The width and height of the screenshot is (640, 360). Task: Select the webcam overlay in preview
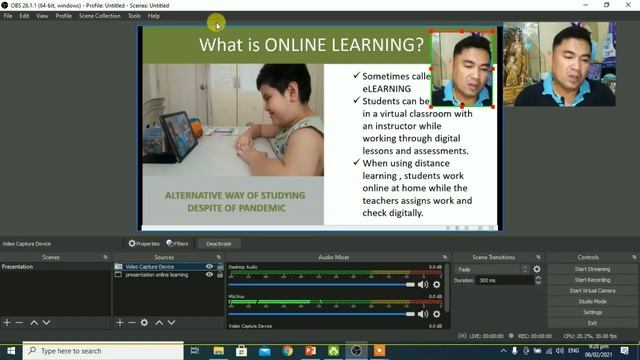click(x=462, y=69)
